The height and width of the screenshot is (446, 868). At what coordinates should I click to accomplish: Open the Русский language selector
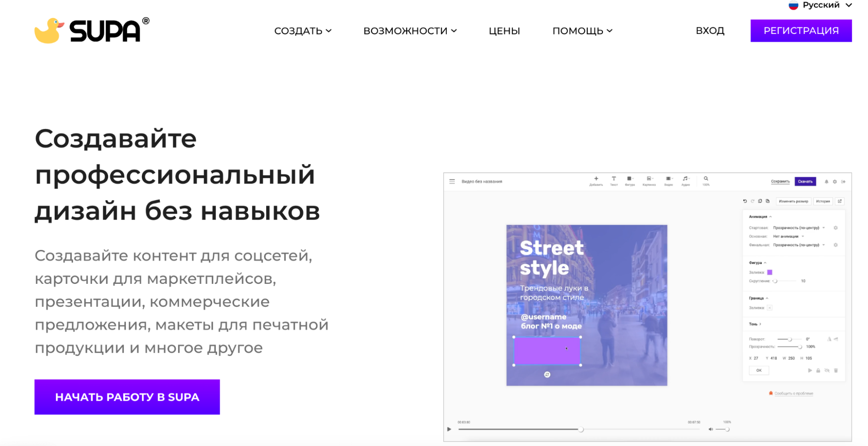pos(820,5)
